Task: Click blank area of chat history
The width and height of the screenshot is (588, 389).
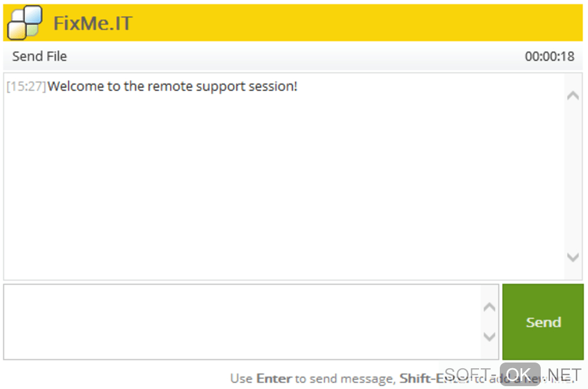Action: (x=282, y=184)
